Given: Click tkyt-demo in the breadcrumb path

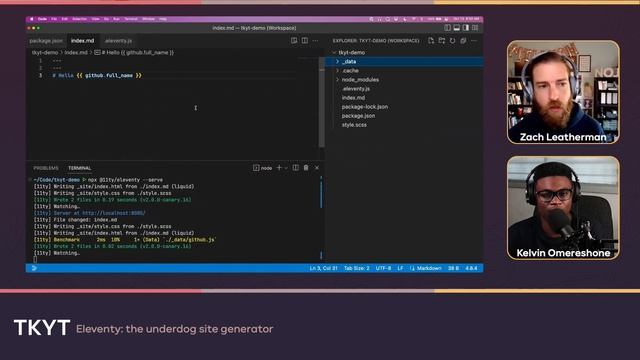Looking at the screenshot, I should [x=45, y=53].
